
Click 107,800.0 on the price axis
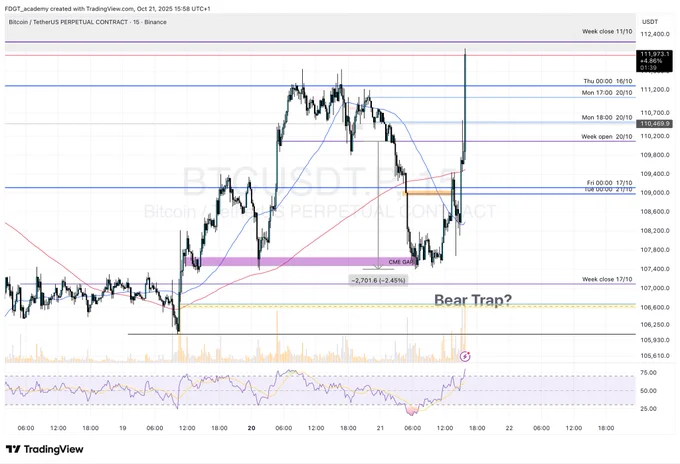click(x=655, y=250)
